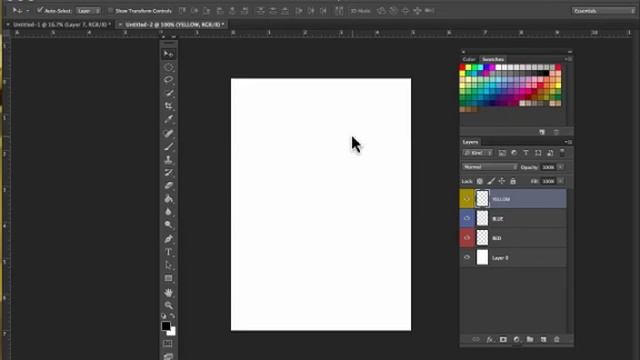The height and width of the screenshot is (360, 640).
Task: Create a new layer group
Action: coord(530,339)
